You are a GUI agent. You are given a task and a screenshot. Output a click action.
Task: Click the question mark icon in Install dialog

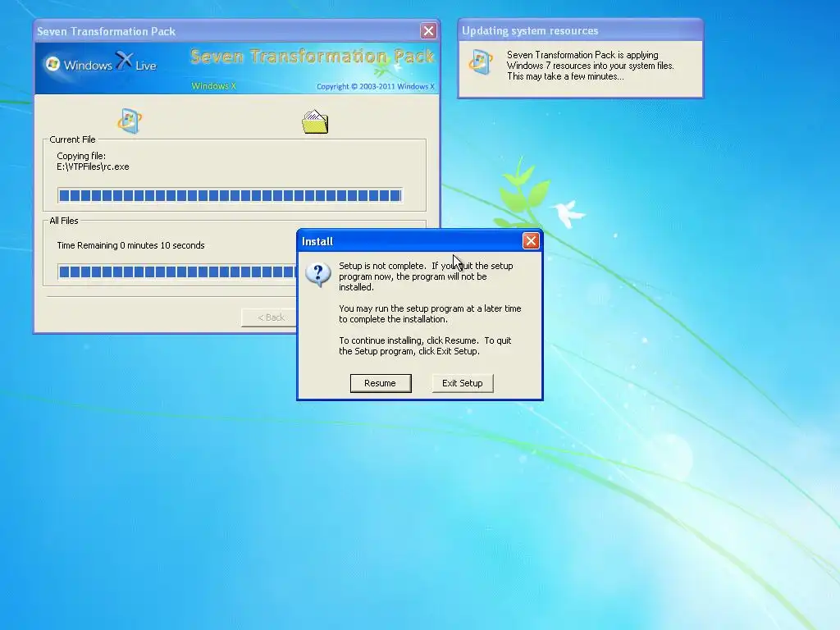pos(317,275)
